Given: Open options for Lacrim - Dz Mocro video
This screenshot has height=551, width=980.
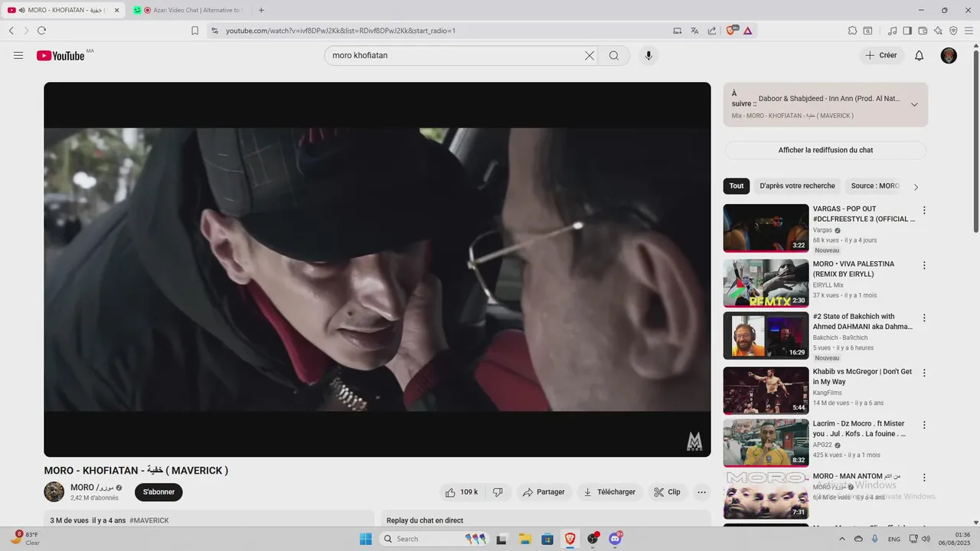Looking at the screenshot, I should 924,425.
